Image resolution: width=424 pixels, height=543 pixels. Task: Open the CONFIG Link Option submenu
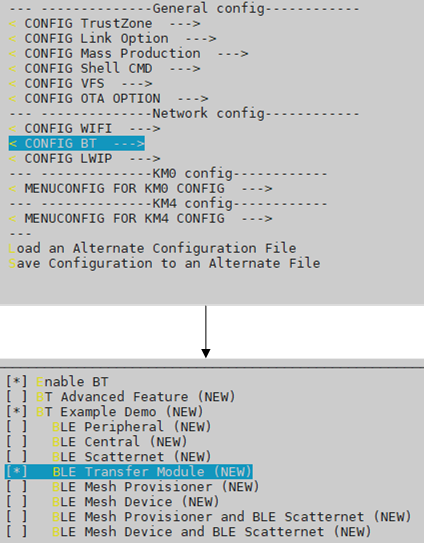coord(112,38)
